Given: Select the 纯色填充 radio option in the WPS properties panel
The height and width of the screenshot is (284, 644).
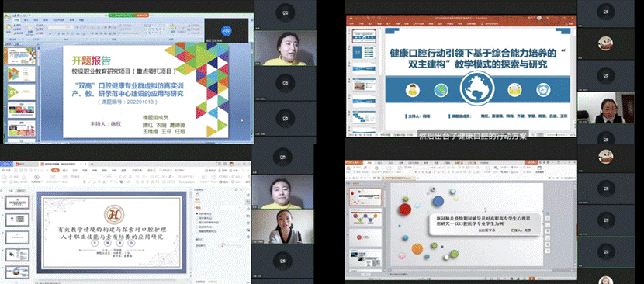Looking at the screenshot, I should 204,213.
